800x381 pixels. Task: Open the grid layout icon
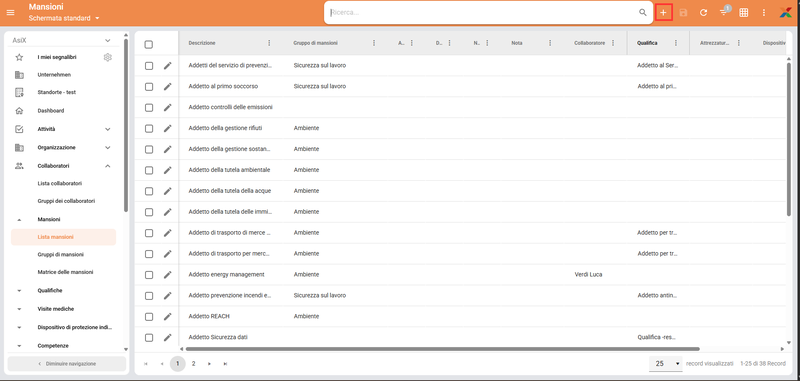point(744,13)
